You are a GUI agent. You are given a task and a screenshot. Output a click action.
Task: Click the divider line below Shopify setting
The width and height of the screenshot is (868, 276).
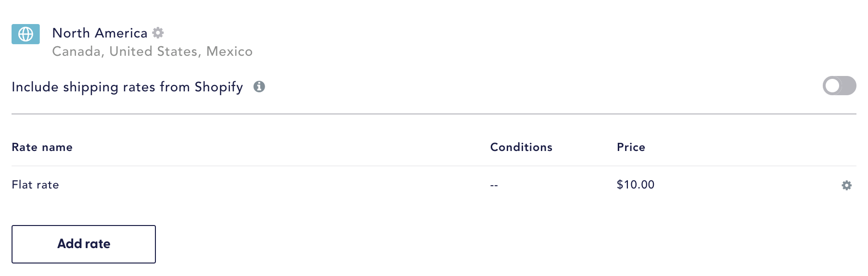(434, 114)
